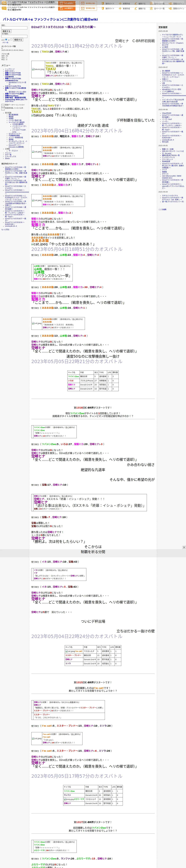The height and width of the screenshot is (868, 186).
Task: Click 検索する button under keyword field
Action: coord(6,31)
